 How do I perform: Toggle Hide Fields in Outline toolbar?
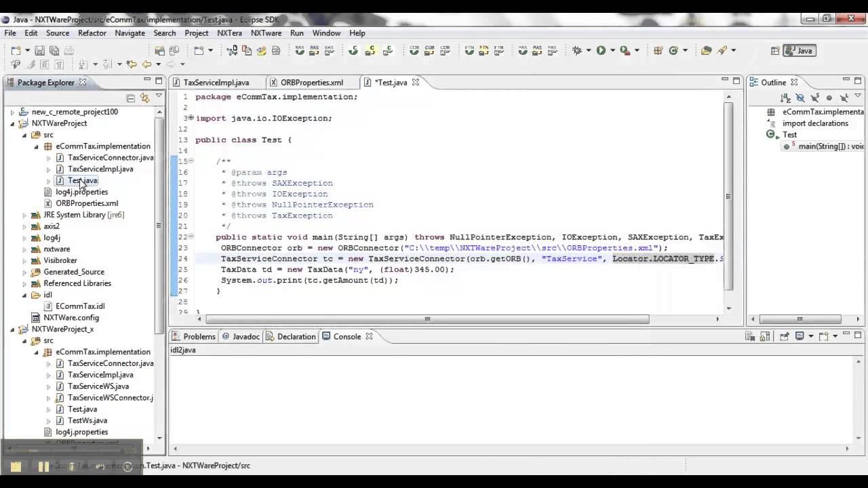pos(800,98)
